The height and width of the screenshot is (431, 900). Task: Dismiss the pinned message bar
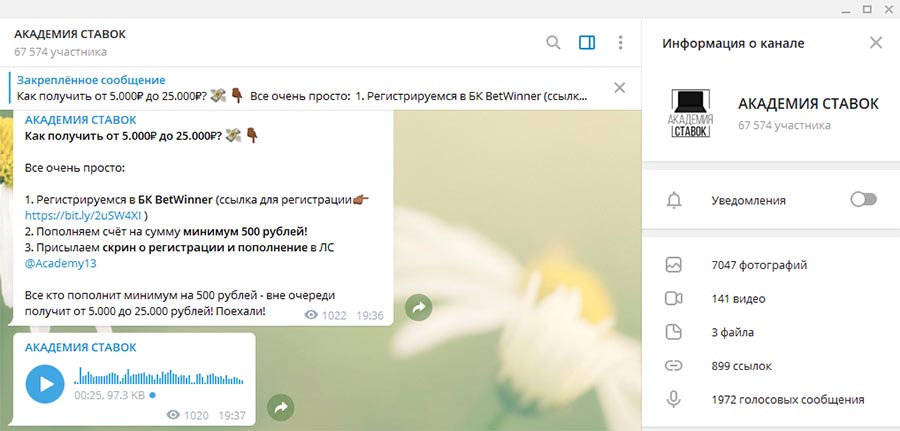[x=619, y=88]
